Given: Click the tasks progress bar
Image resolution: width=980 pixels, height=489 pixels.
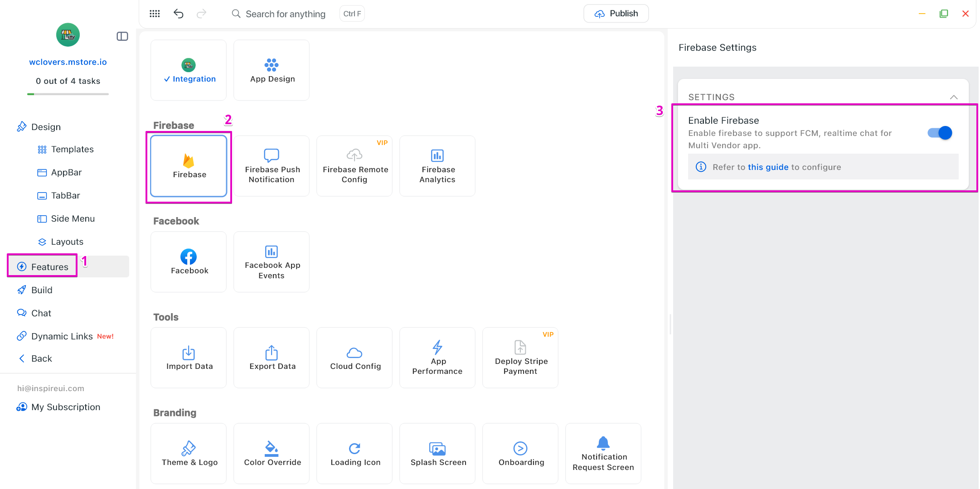Looking at the screenshot, I should click(68, 94).
